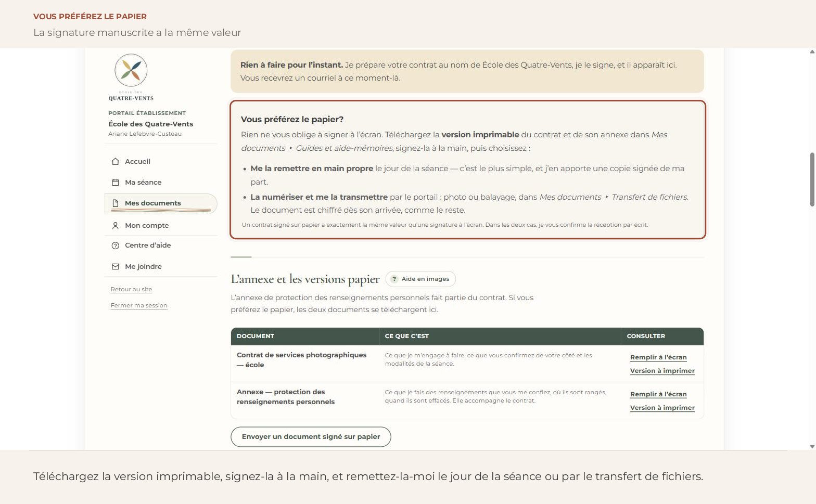Click the scrollbar up arrow
The height and width of the screenshot is (504, 816).
point(812,52)
